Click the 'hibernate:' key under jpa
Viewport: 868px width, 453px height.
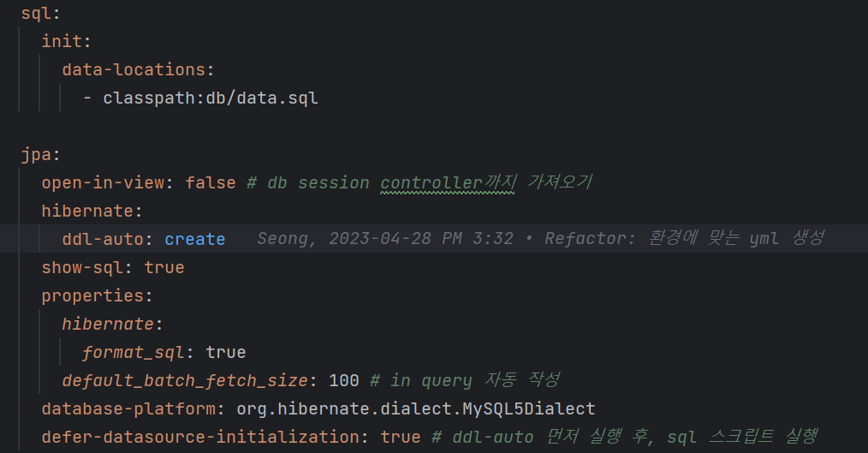tap(92, 211)
